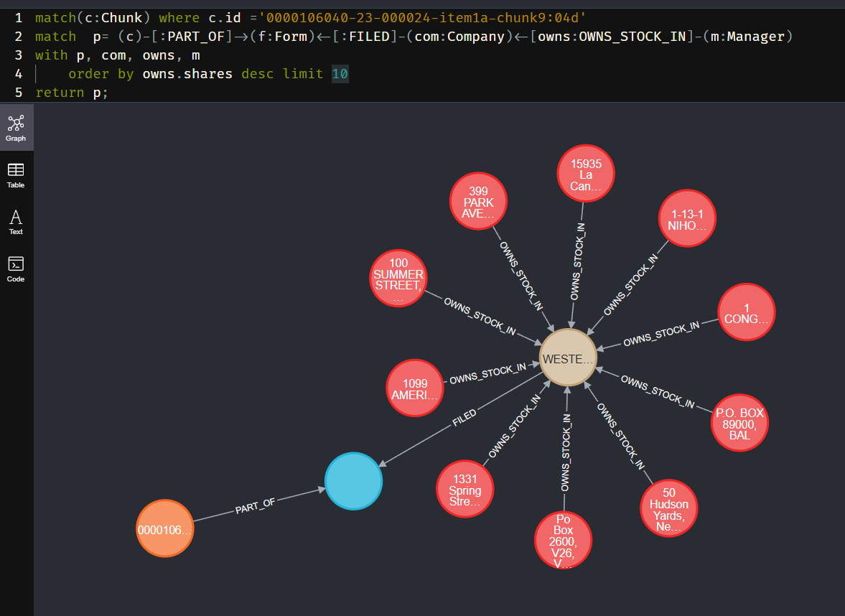Click the 1-13-1 NIHO... manager node
Viewport: 845px width, 616px height.
[x=687, y=218]
